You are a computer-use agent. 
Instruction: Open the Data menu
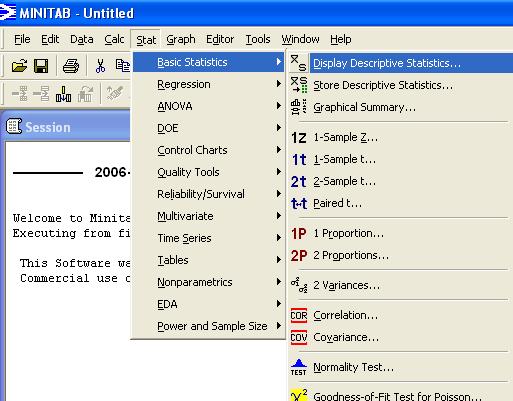point(82,39)
